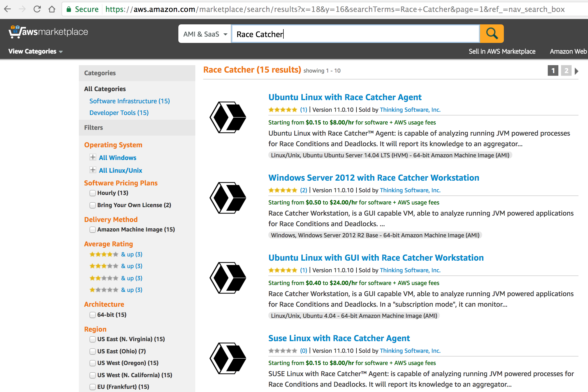Click Suse Linux Race Catcher Agent logo
This screenshot has width=588, height=392.
228,358
